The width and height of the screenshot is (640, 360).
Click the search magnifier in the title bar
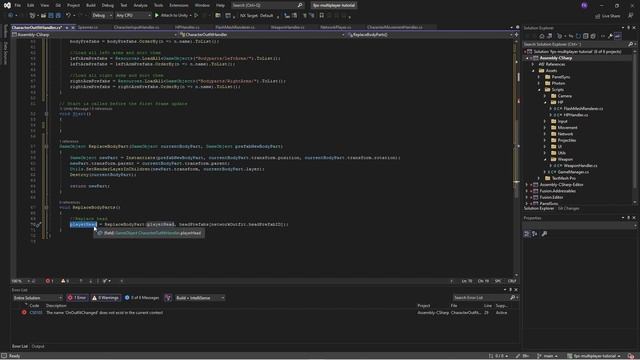[x=300, y=5]
